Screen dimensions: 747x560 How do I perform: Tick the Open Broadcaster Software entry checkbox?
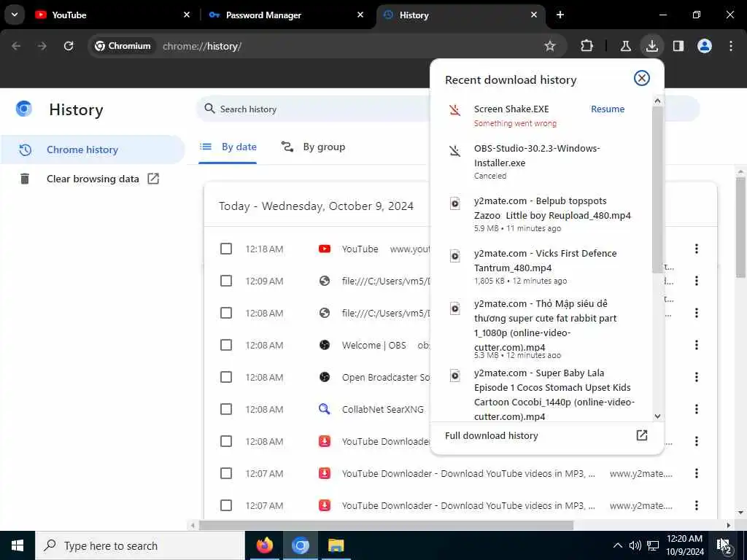[226, 377]
